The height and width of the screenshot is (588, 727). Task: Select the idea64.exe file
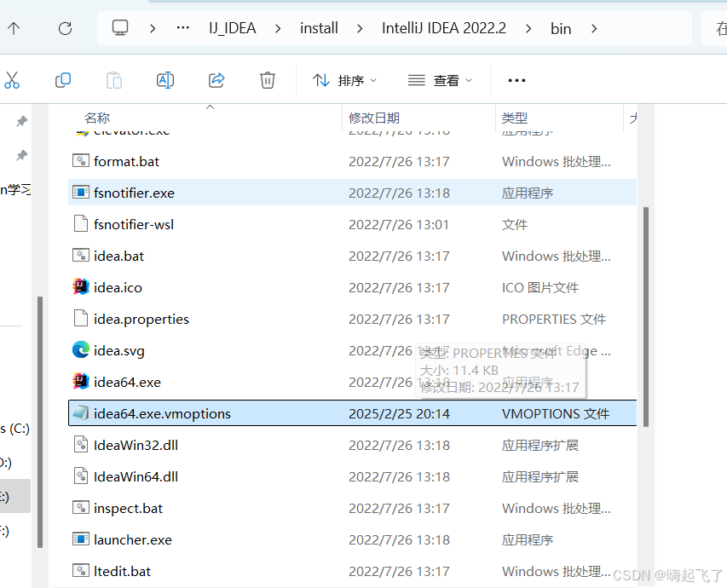tap(352, 382)
